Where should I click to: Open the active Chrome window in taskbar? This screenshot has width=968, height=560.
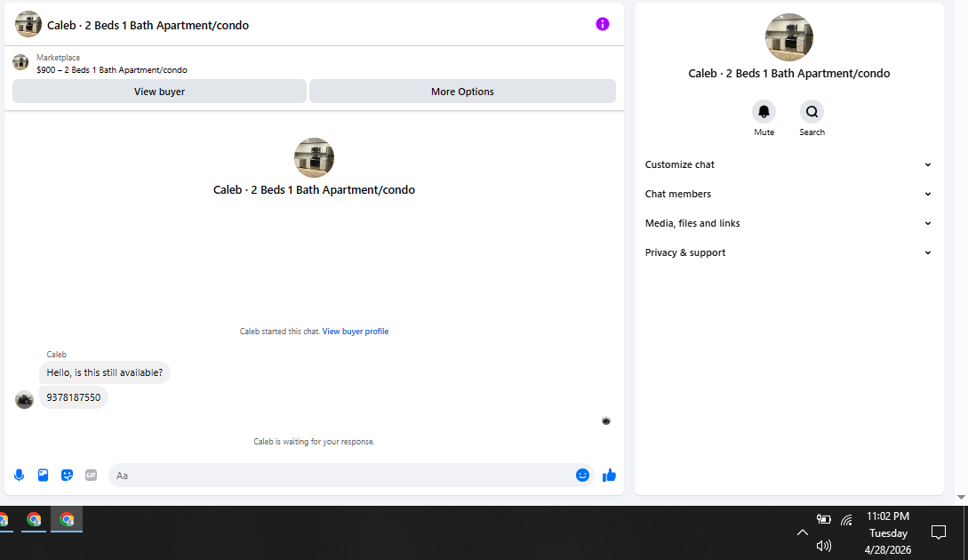click(67, 520)
